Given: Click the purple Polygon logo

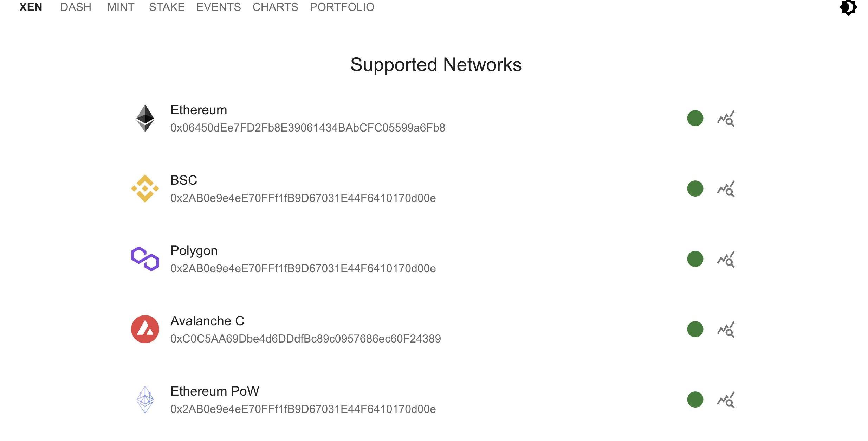Looking at the screenshot, I should [x=145, y=259].
